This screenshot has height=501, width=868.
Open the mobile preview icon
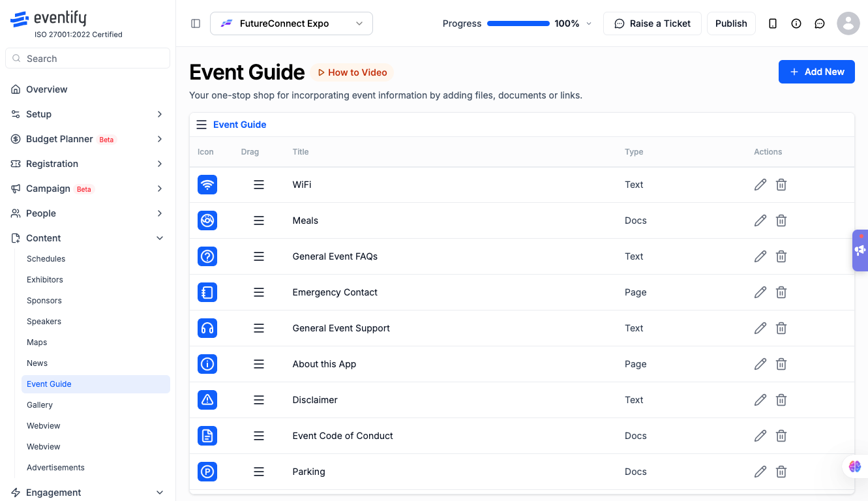click(773, 23)
